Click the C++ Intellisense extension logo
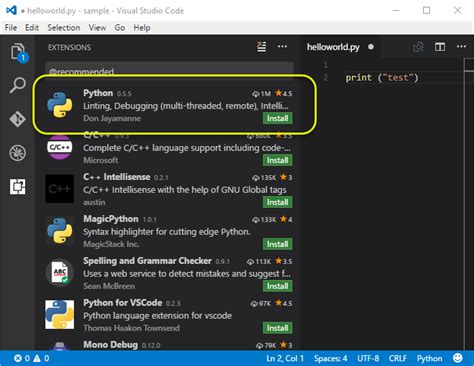Image resolution: width=474 pixels, height=366 pixels. pyautogui.click(x=60, y=189)
